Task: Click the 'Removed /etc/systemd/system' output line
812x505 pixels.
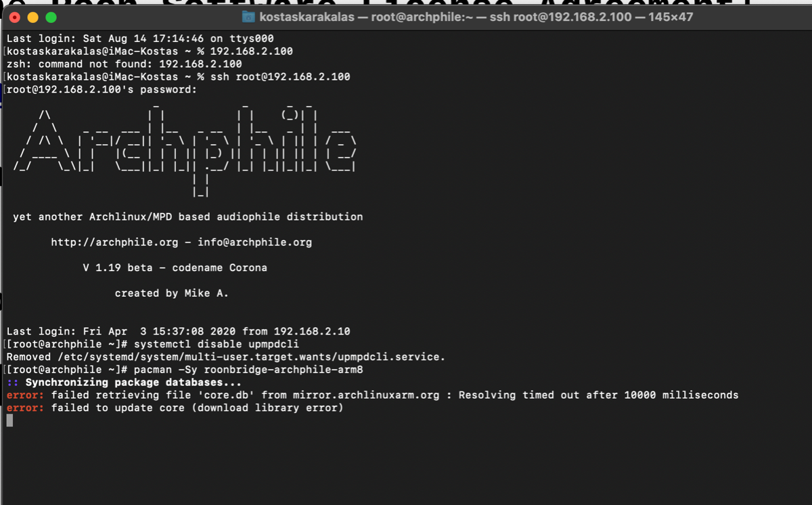Action: [x=225, y=357]
